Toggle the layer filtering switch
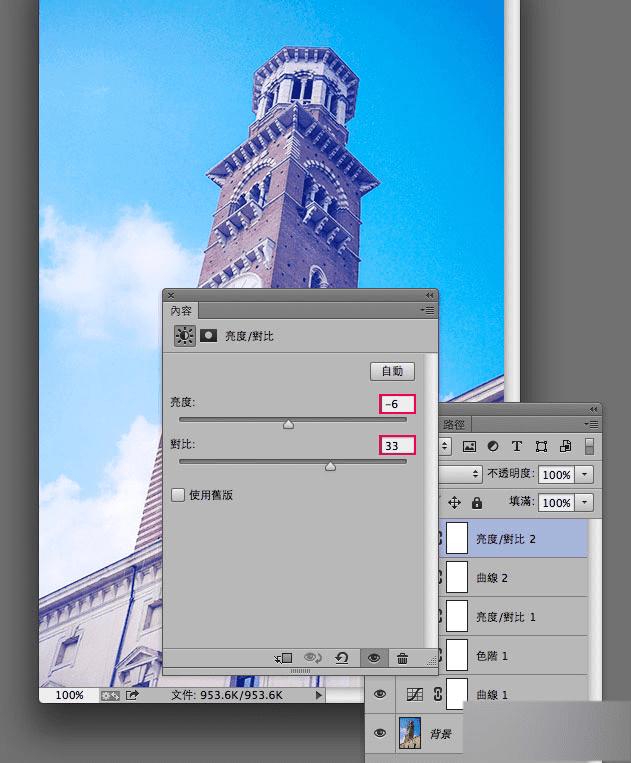The width and height of the screenshot is (631, 763). (x=589, y=446)
